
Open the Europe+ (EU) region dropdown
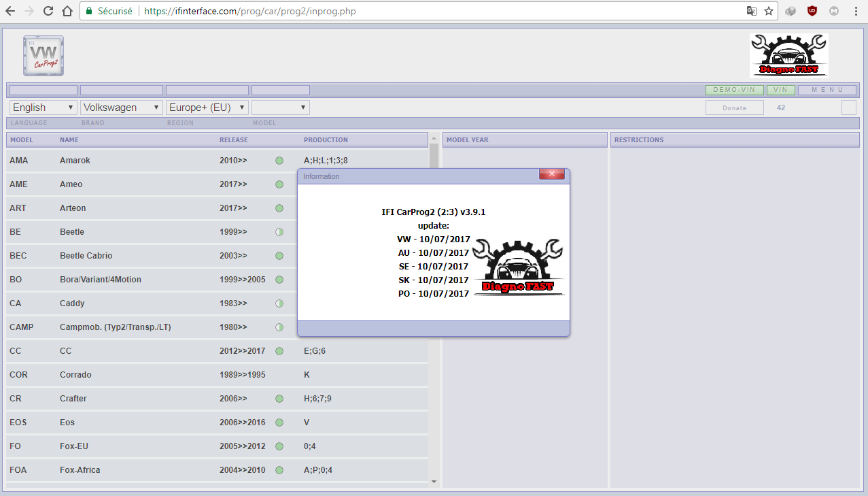(x=207, y=108)
